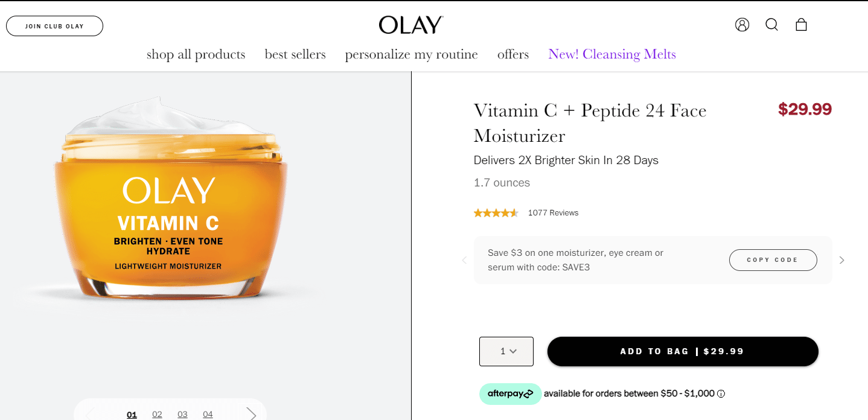Open New! Cleansing Melts link
This screenshot has width=868, height=420.
point(611,54)
